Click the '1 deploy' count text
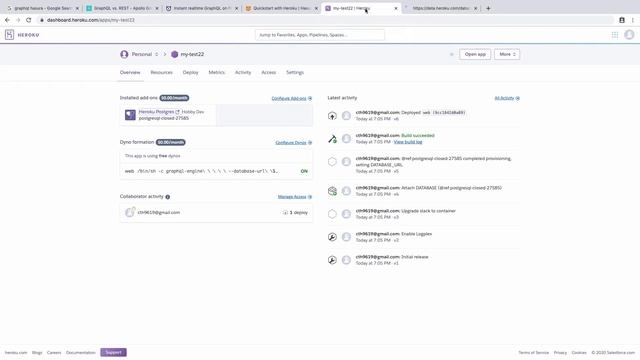 coord(299,213)
